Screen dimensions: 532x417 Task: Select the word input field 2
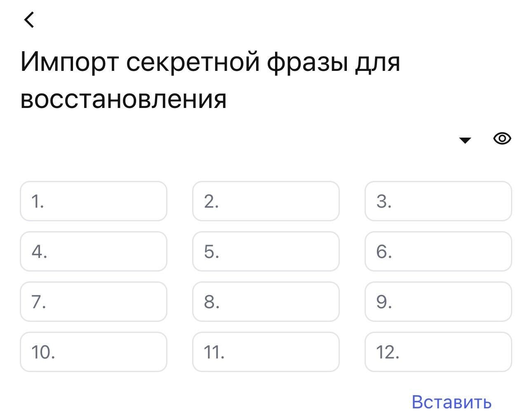(x=266, y=201)
